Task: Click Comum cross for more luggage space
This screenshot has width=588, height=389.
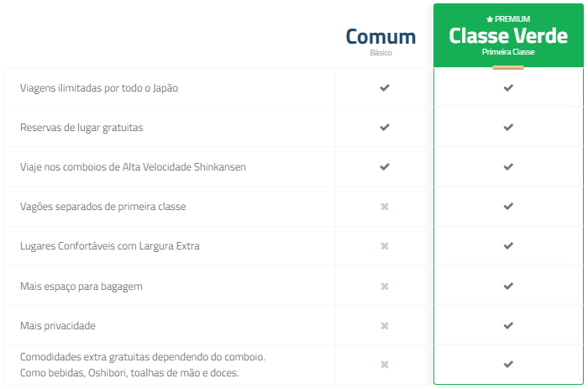Action: coord(384,286)
